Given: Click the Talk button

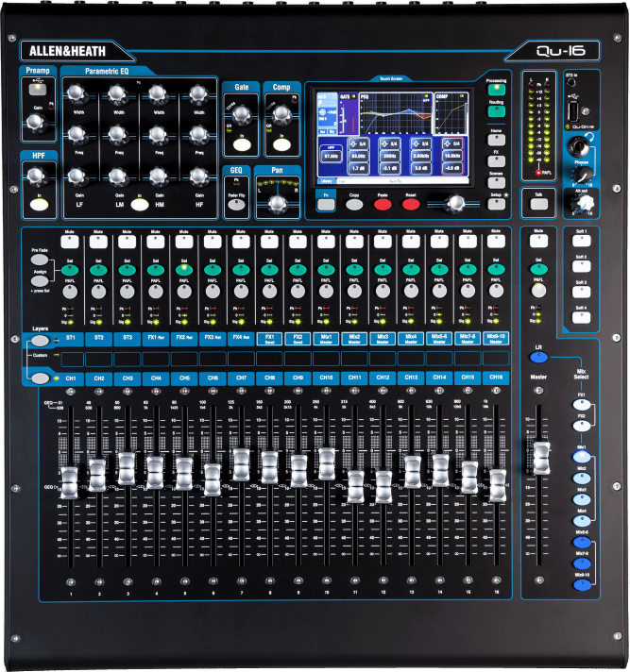Looking at the screenshot, I should [538, 204].
